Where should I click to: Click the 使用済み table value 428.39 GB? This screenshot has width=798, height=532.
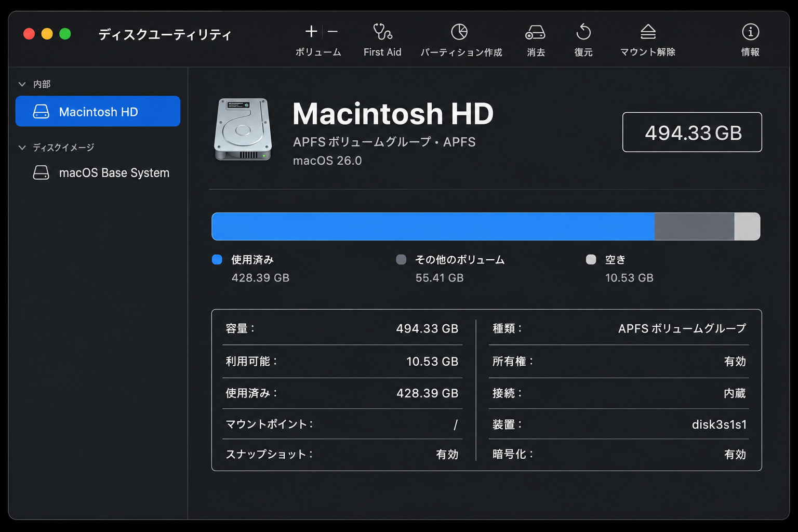coord(427,393)
